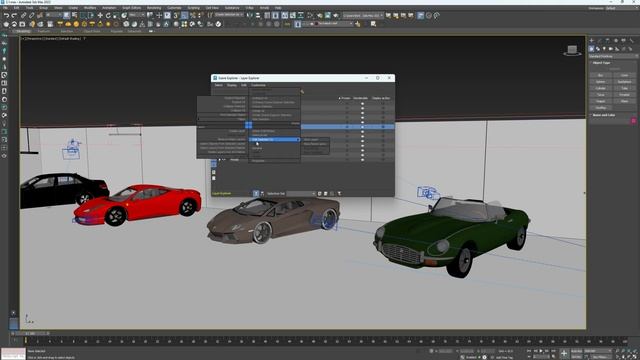Open the Rendering menu
The width and height of the screenshot is (640, 360).
coord(154,8)
